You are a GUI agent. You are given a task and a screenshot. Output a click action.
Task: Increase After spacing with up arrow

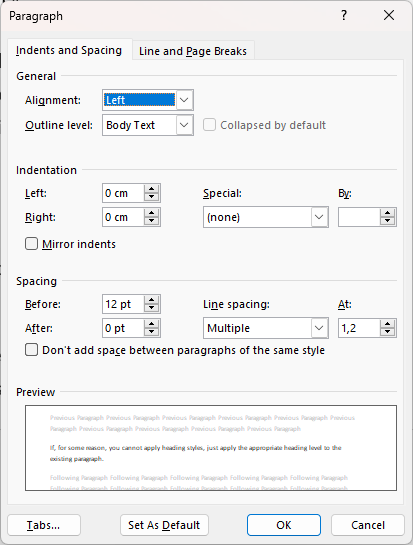152,324
